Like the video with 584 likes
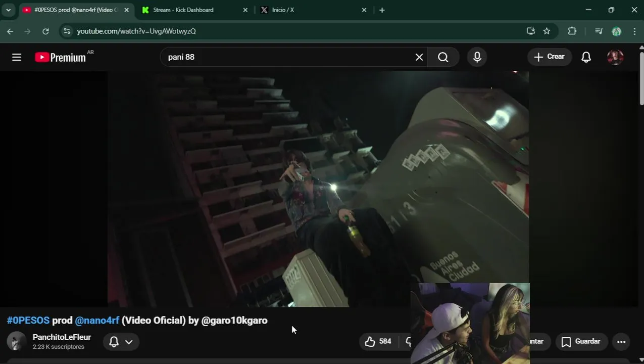The image size is (644, 364). click(x=378, y=342)
